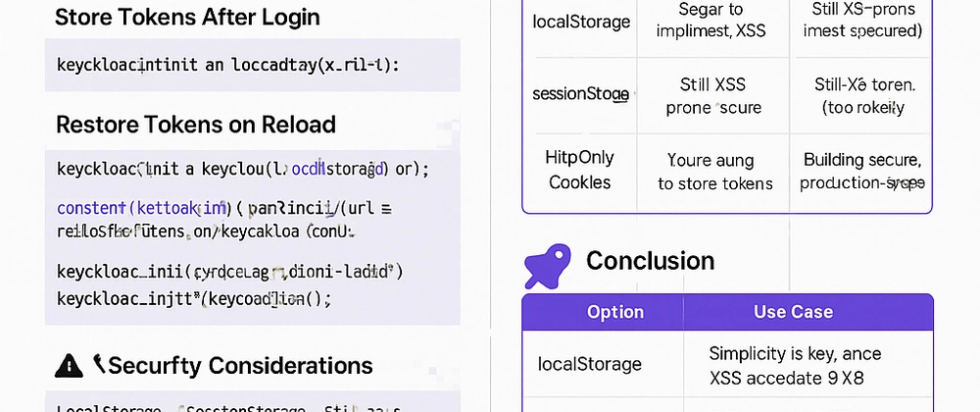Click the last keyckloac code line

[194, 299]
